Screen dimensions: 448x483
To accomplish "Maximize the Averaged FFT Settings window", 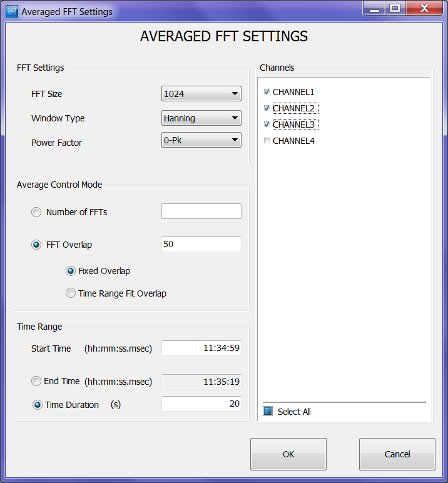I will point(395,8).
